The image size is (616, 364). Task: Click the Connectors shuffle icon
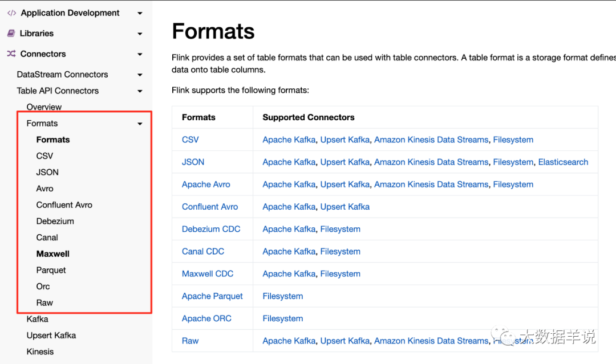[11, 54]
